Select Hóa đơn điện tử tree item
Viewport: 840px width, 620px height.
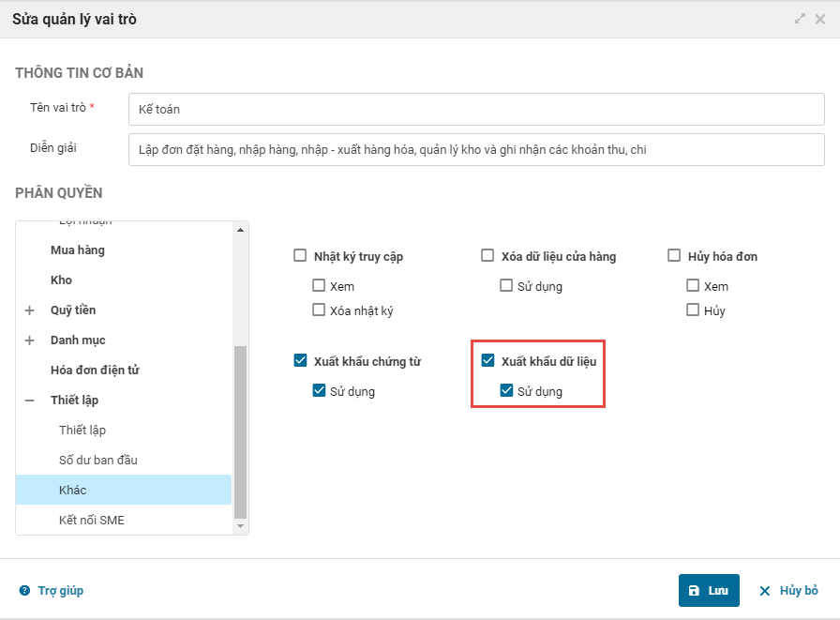(x=95, y=370)
